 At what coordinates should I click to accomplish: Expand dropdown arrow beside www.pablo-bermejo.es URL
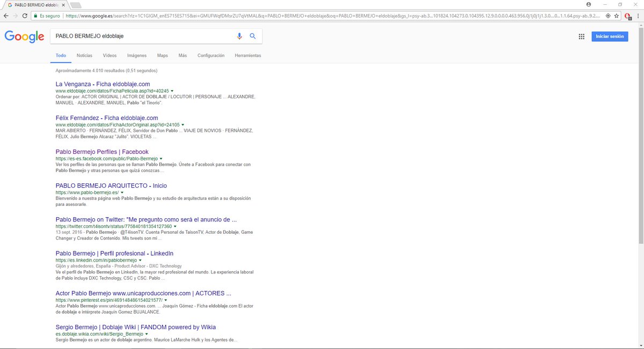coord(122,192)
